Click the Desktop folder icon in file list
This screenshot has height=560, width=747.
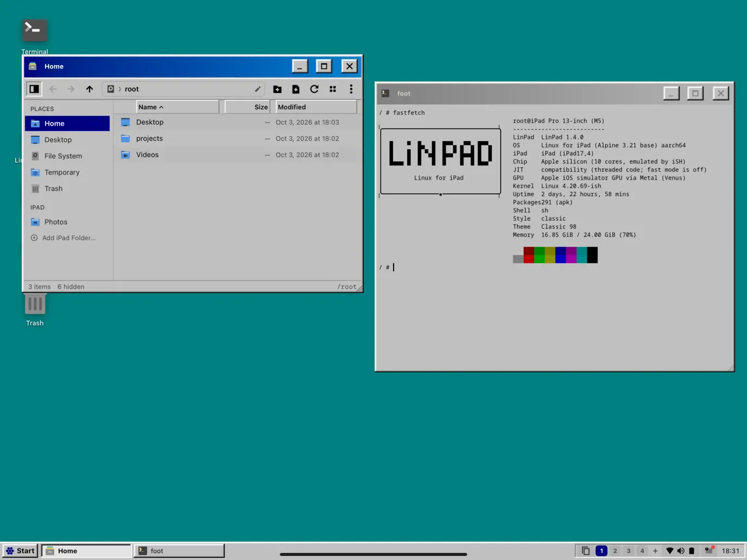click(x=125, y=122)
